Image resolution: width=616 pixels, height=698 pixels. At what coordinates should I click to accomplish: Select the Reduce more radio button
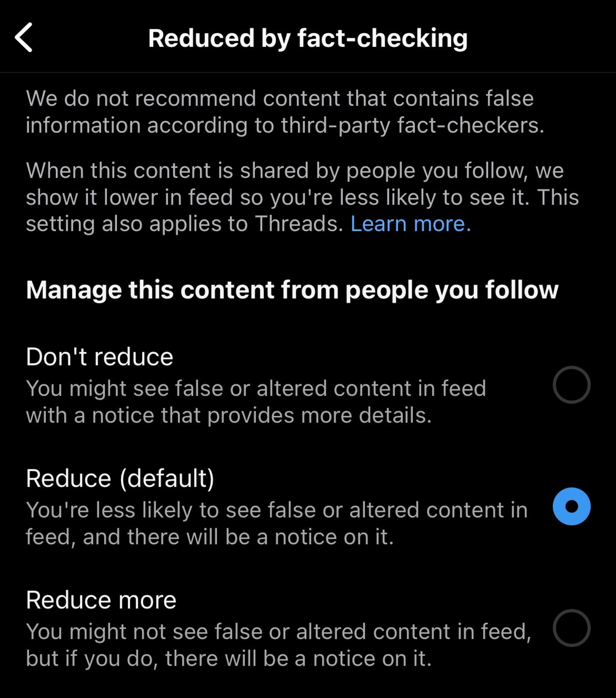571,628
